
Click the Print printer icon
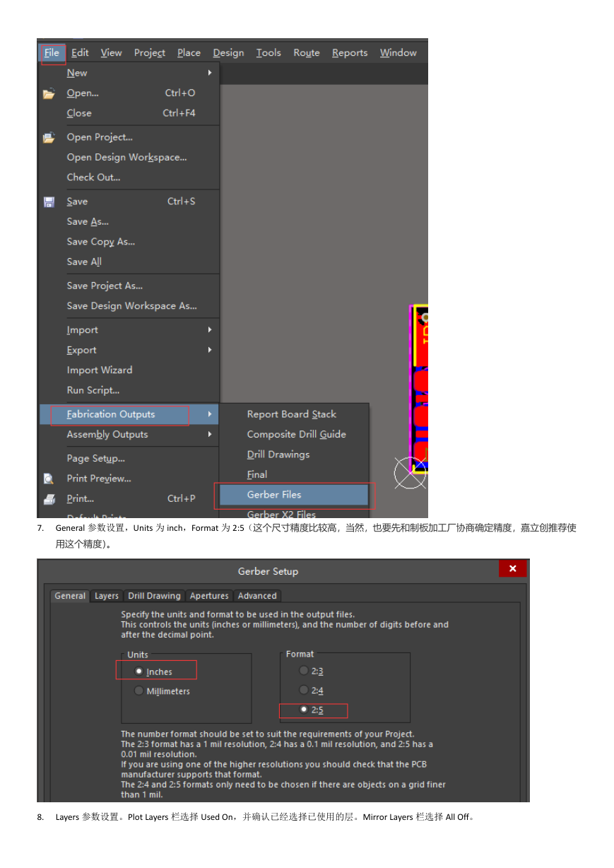point(49,499)
